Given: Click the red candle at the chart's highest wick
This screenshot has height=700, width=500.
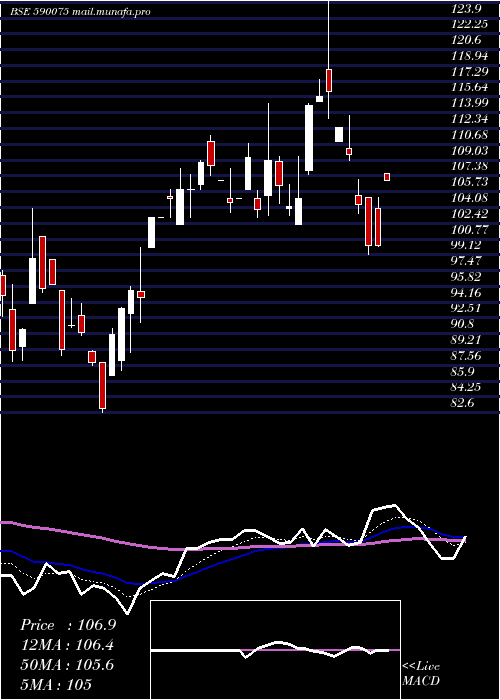Looking at the screenshot, I should point(329,80).
